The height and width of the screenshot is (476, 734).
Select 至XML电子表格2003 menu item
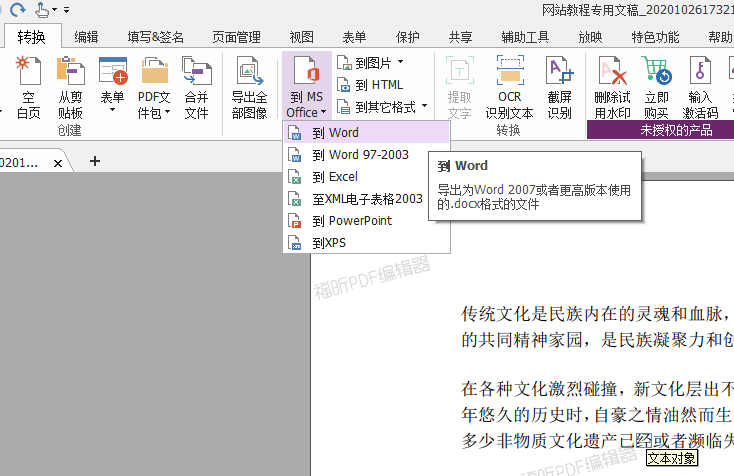pos(367,198)
